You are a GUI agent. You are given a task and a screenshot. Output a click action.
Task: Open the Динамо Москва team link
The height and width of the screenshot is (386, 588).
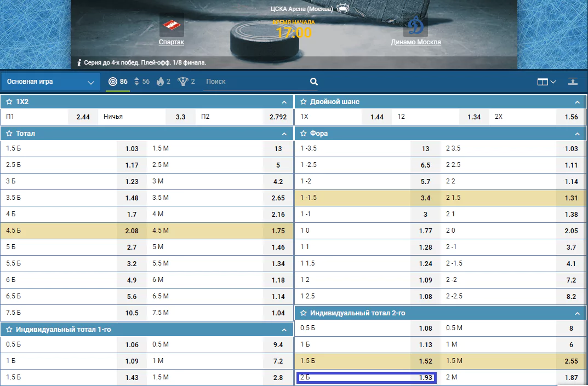point(415,42)
